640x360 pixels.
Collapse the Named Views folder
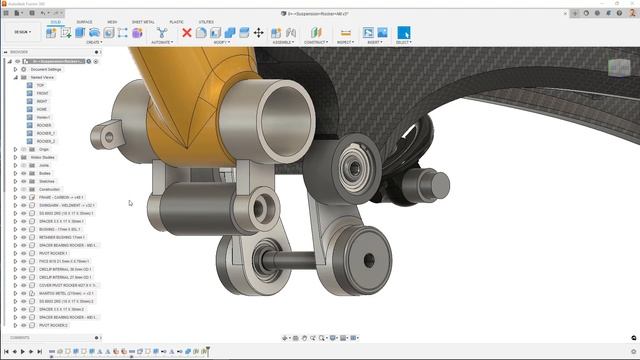click(x=16, y=77)
